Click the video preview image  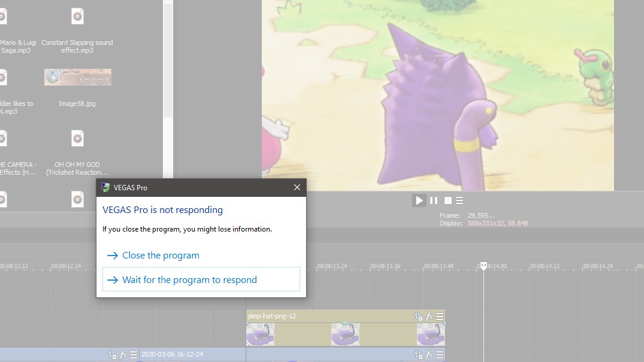coord(438,95)
